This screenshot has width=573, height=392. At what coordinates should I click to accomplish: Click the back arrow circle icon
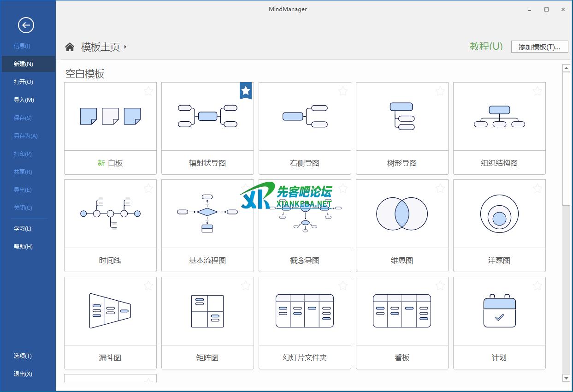[26, 25]
